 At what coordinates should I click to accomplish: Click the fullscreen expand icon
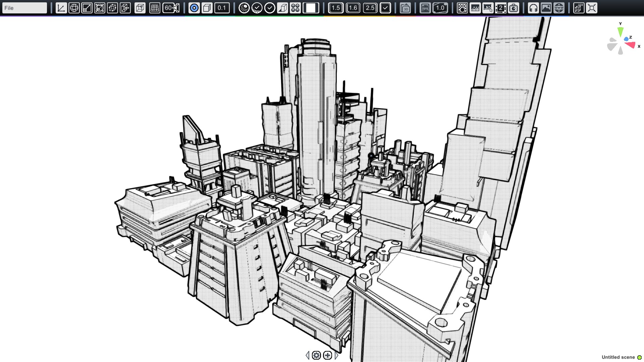coord(592,8)
